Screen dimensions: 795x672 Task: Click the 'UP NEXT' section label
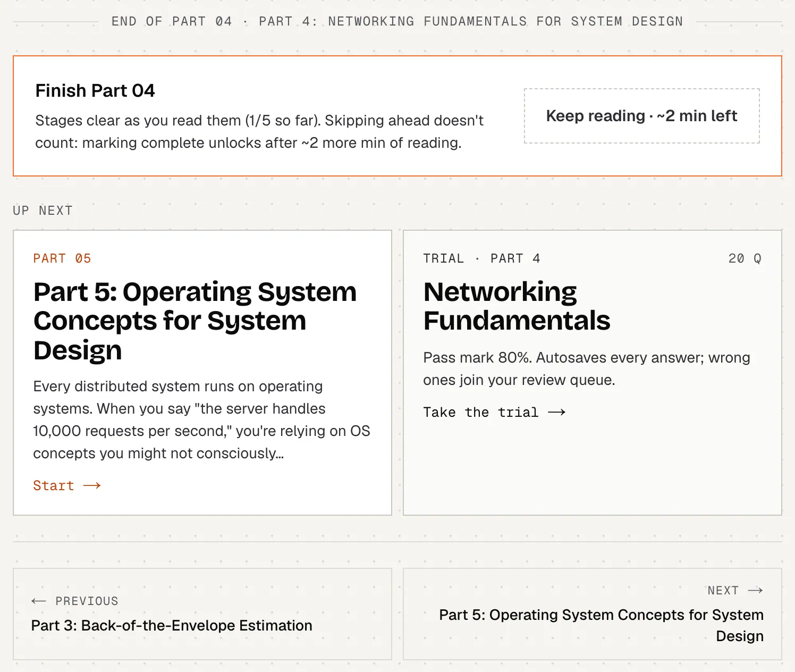[x=43, y=211]
